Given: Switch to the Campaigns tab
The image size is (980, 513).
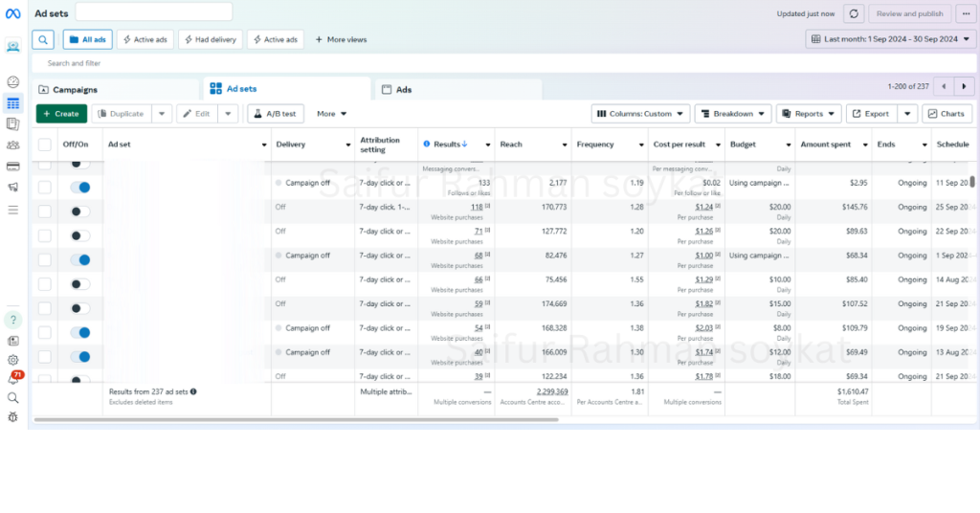Looking at the screenshot, I should pyautogui.click(x=75, y=89).
